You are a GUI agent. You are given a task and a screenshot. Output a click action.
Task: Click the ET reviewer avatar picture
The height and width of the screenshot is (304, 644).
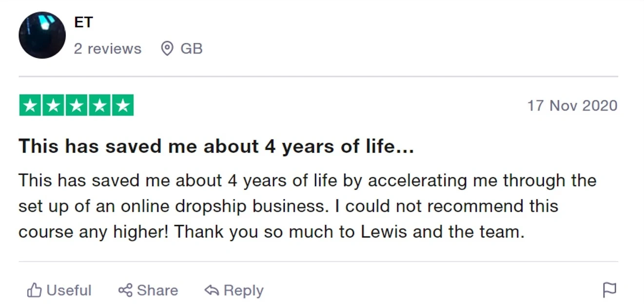coord(42,35)
